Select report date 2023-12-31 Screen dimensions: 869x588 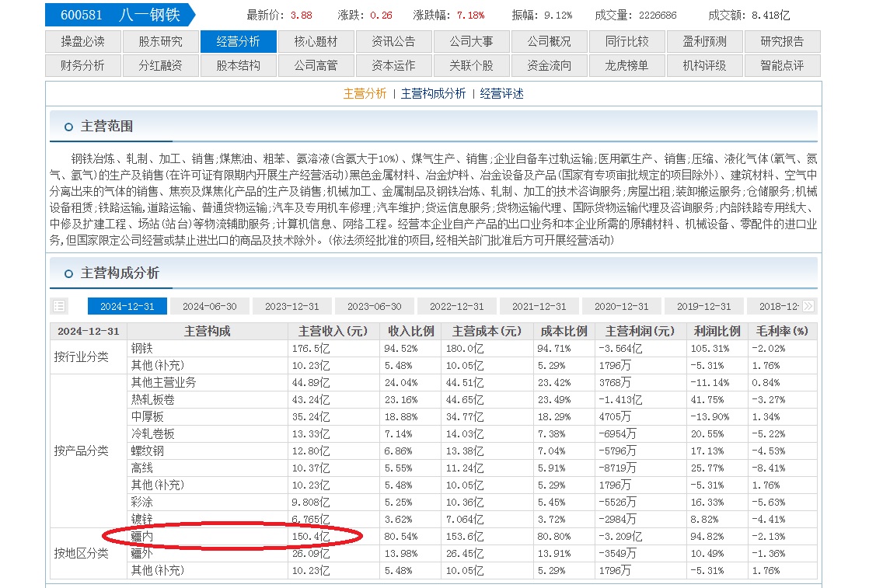coord(292,306)
